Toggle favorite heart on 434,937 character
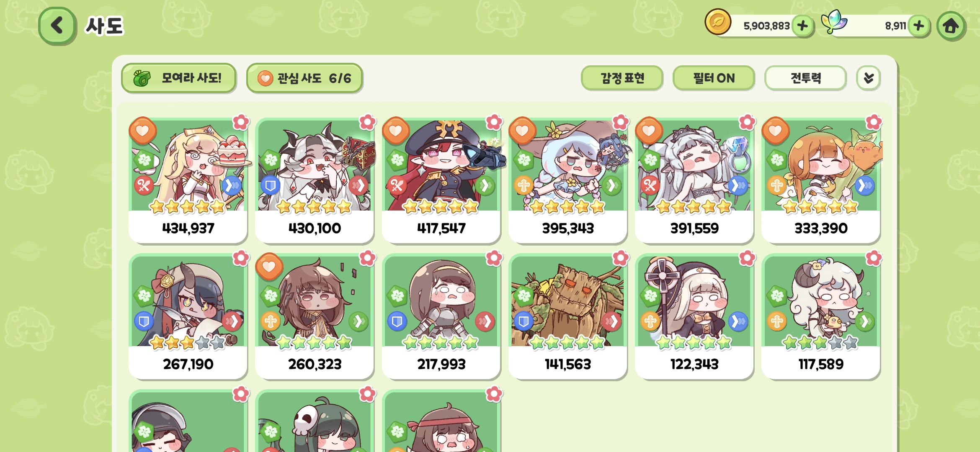Screen dimensions: 980x452 [143, 131]
